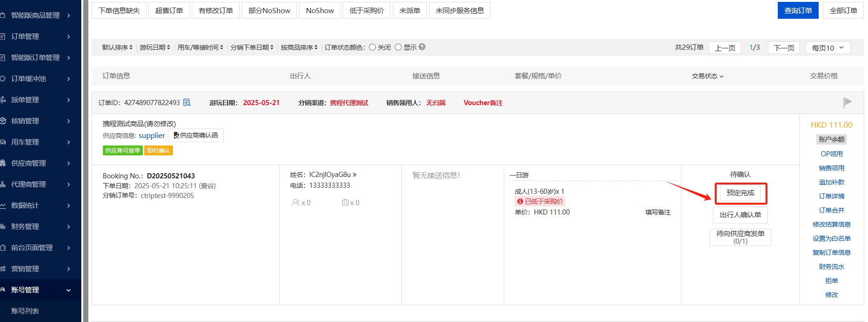Screen dimensions: 868x322
Task: Click the 预定完成 button
Action: coord(740,193)
